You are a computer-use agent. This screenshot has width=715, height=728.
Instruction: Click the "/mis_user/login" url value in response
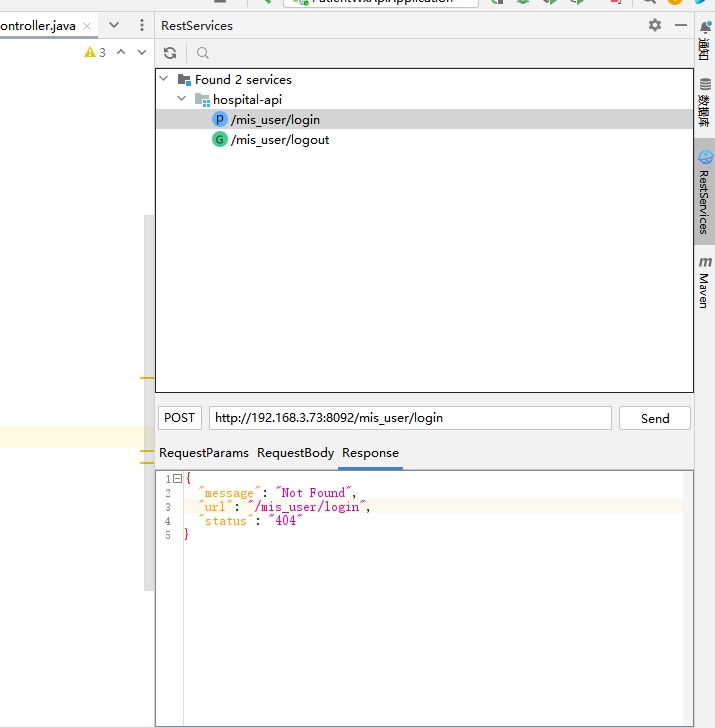click(x=307, y=507)
